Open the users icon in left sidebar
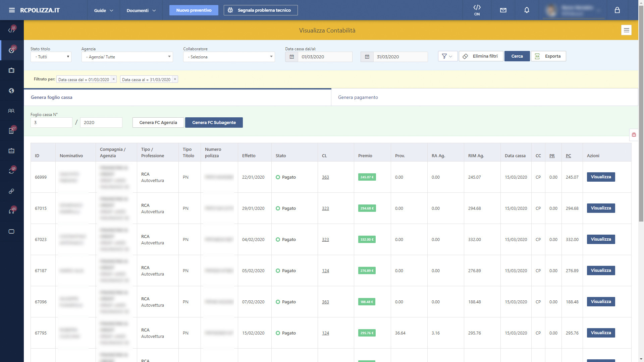This screenshot has height=362, width=644. 11,111
